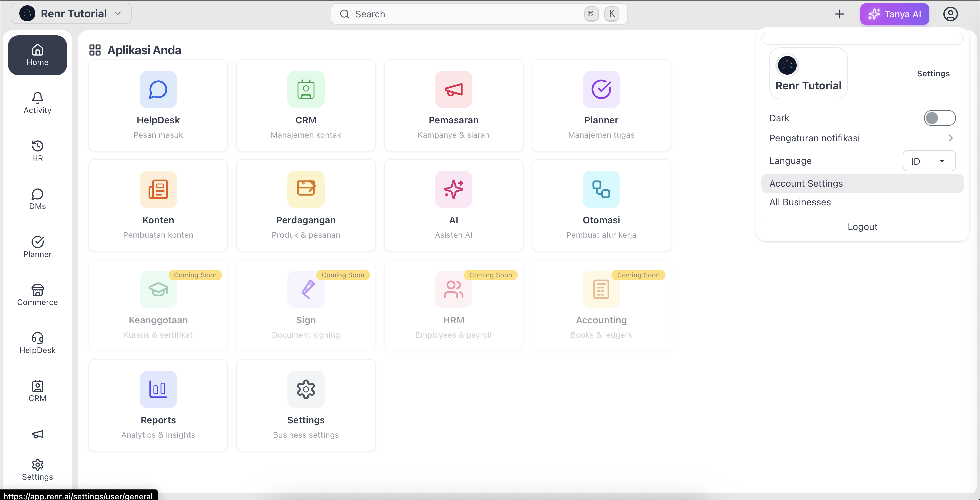
Task: Select the Sign pen app icon
Action: [x=305, y=290]
